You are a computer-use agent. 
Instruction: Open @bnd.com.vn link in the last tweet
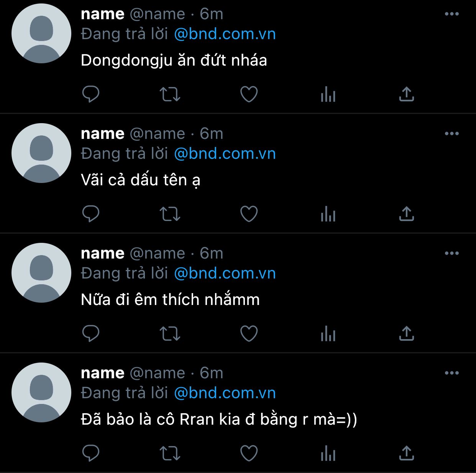[225, 393]
